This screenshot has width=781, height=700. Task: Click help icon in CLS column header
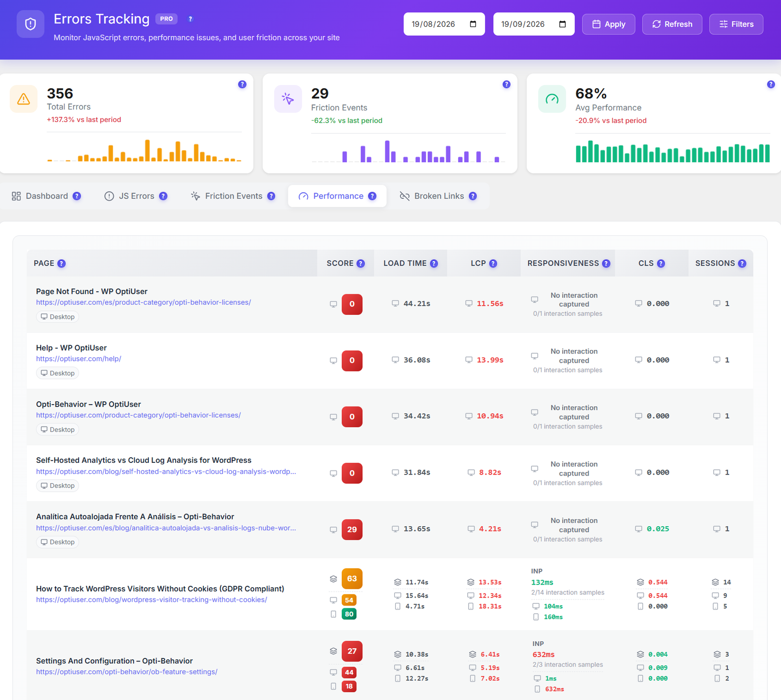[x=661, y=264]
